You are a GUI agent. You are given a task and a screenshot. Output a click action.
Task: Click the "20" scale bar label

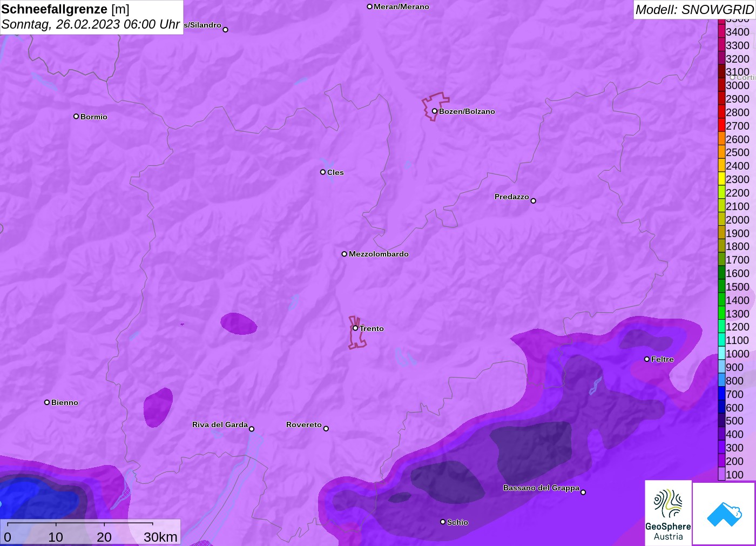tap(104, 537)
